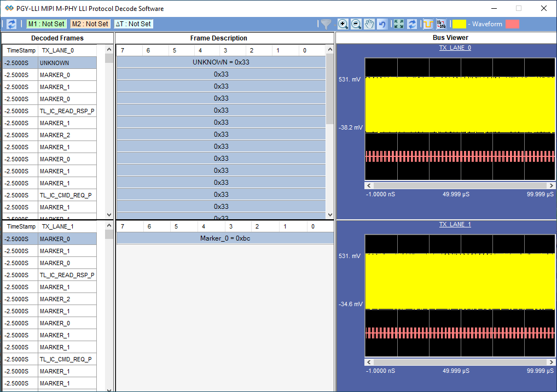
Task: Click the zoom out magnifier tool
Action: click(356, 24)
